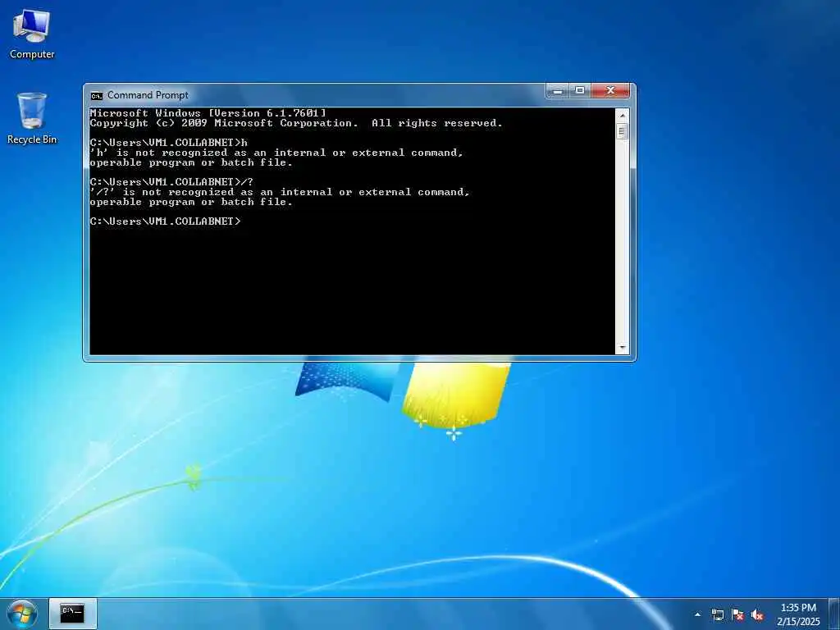The width and height of the screenshot is (840, 630).
Task: Select the Command Prompt taskbar button
Action: 73,614
